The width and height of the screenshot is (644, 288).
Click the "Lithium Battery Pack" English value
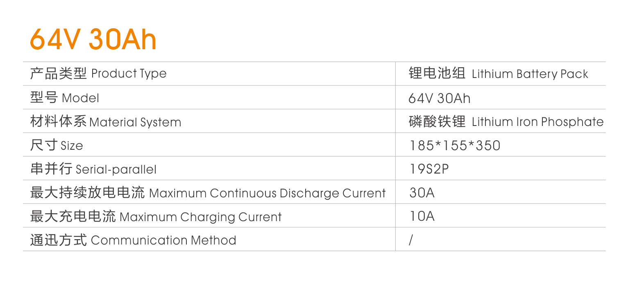pos(530,74)
